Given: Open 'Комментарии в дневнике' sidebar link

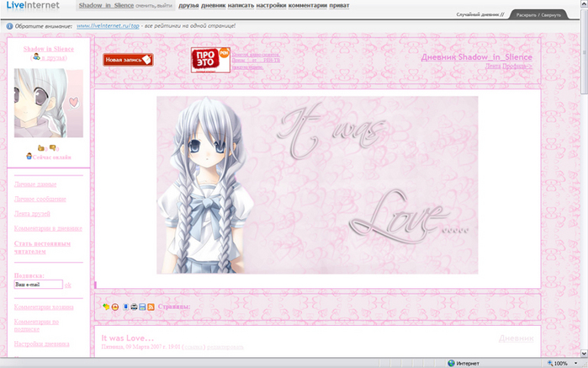Looking at the screenshot, I should click(x=48, y=228).
